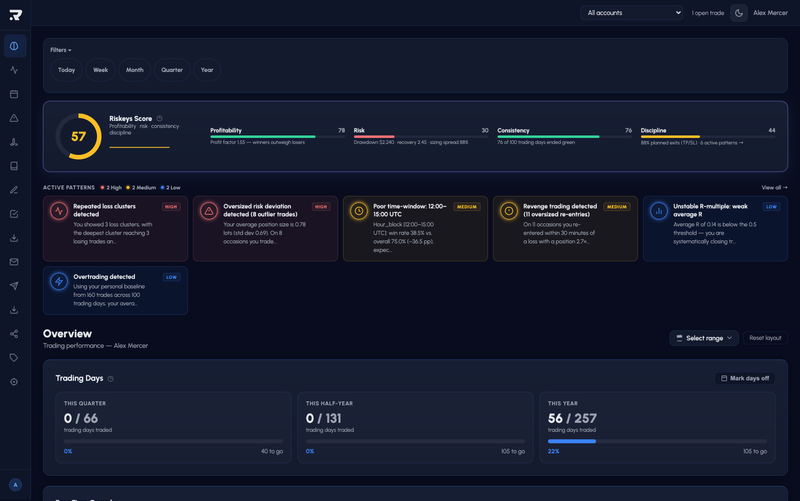
Task: Open the Alex Mercer user menu
Action: click(770, 13)
